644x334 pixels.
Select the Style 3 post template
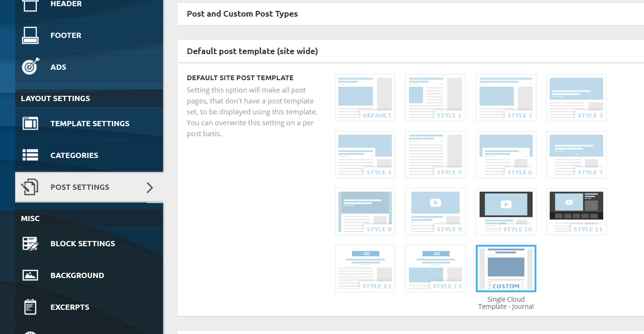576,98
